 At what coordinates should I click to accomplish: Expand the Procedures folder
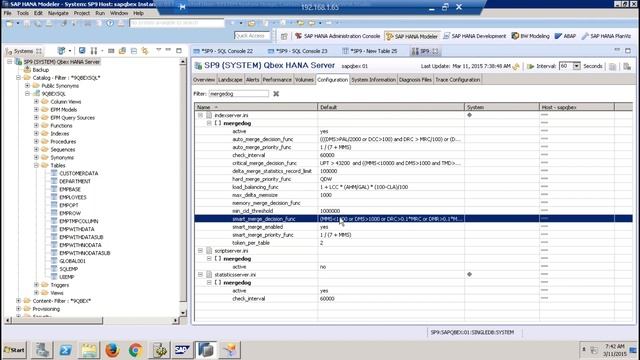point(36,142)
